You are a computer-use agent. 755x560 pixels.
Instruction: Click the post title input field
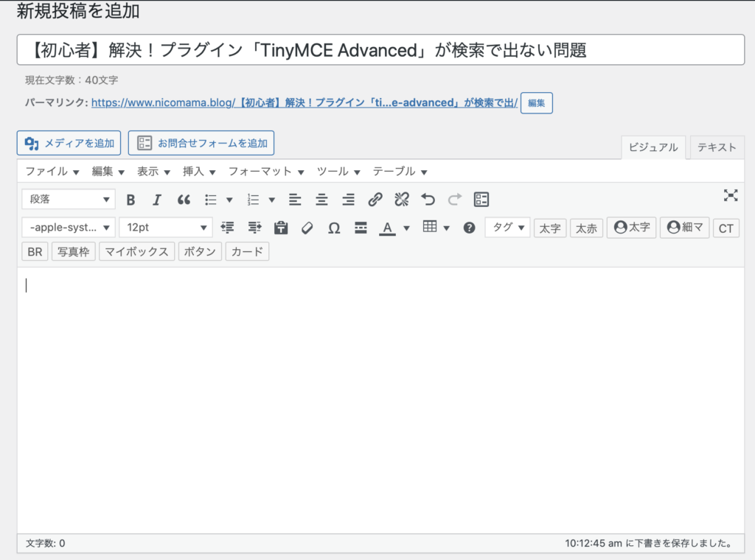pos(381,49)
